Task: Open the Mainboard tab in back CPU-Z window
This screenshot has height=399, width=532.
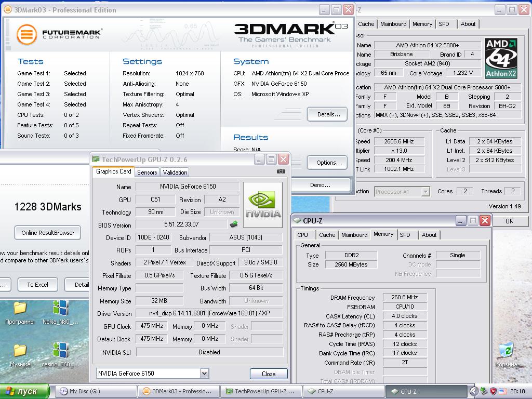Action: coord(393,24)
